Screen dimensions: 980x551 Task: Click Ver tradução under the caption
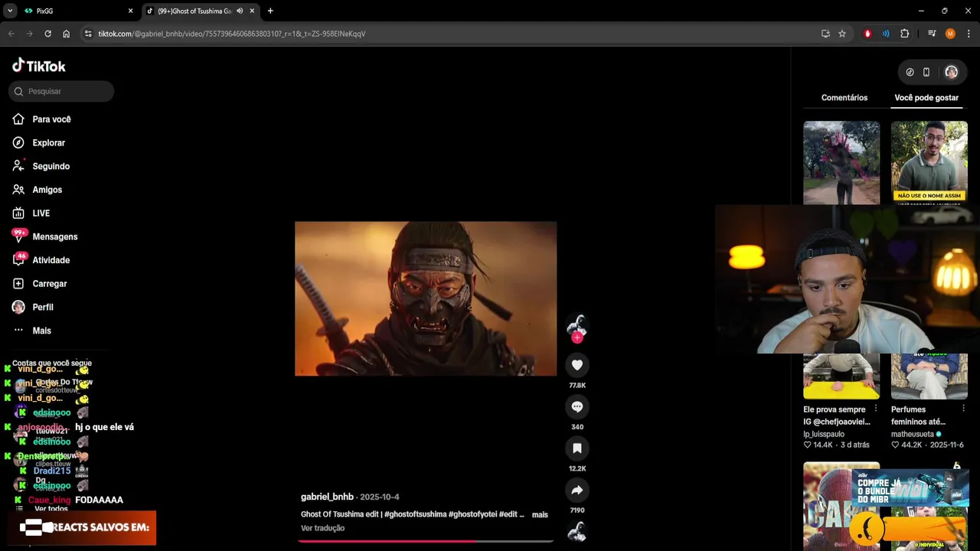click(322, 528)
